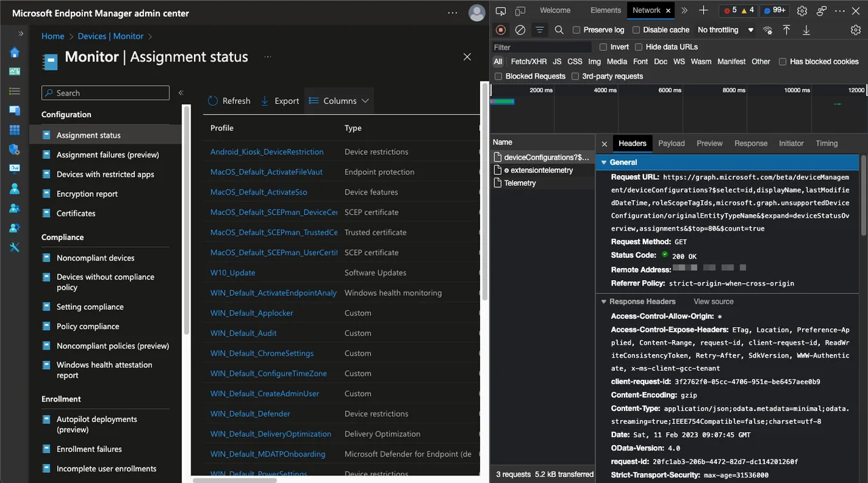868x483 pixels.
Task: Open the Timing tab
Action: coord(827,143)
